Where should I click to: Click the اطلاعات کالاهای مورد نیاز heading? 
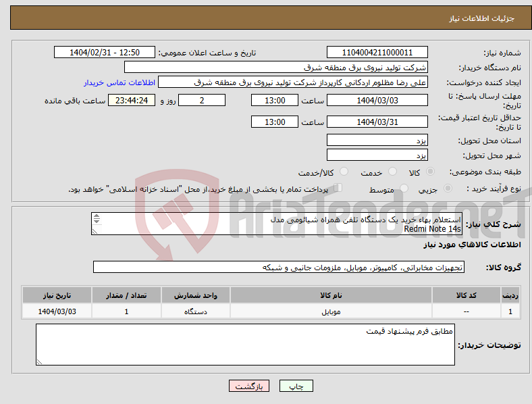472,245
